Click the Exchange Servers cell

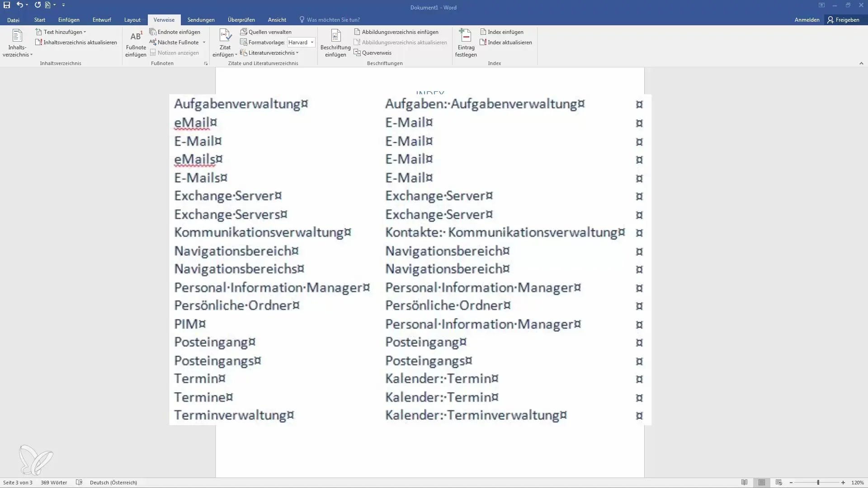click(231, 214)
